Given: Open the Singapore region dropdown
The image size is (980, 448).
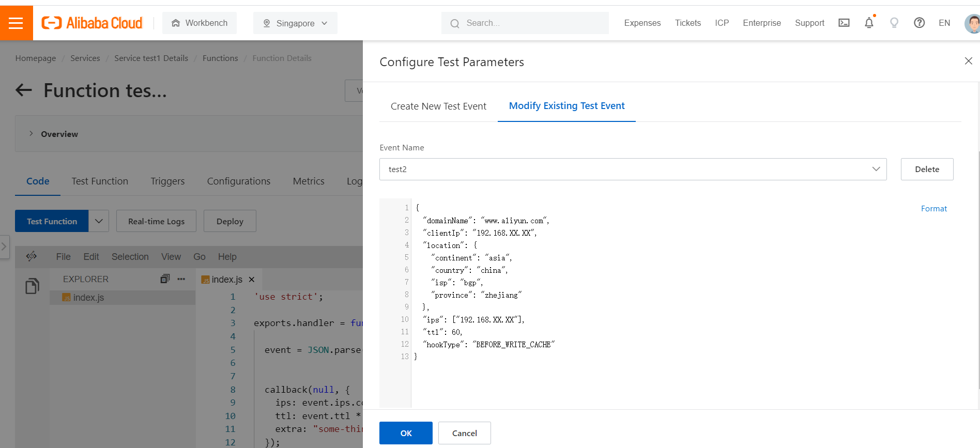Looking at the screenshot, I should tap(295, 23).
